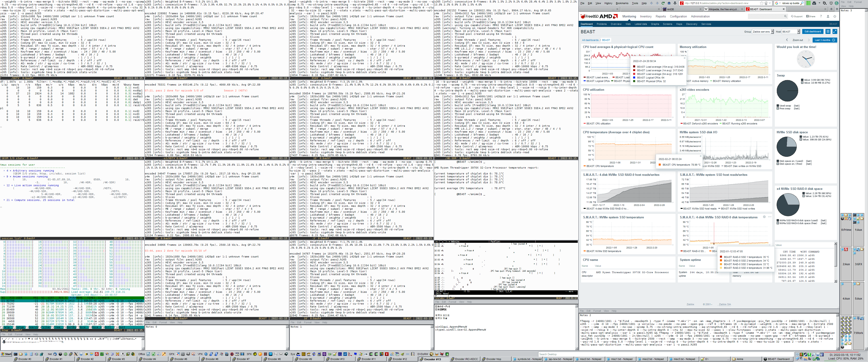Open a new browser tab with plus button
Screen dimensions: 868x362
831,9
